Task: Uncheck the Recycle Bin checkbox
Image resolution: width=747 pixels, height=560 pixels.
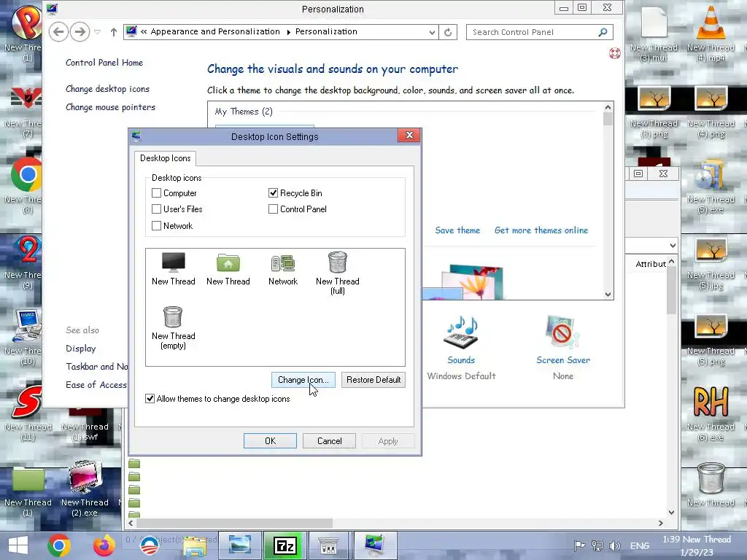Action: [273, 192]
